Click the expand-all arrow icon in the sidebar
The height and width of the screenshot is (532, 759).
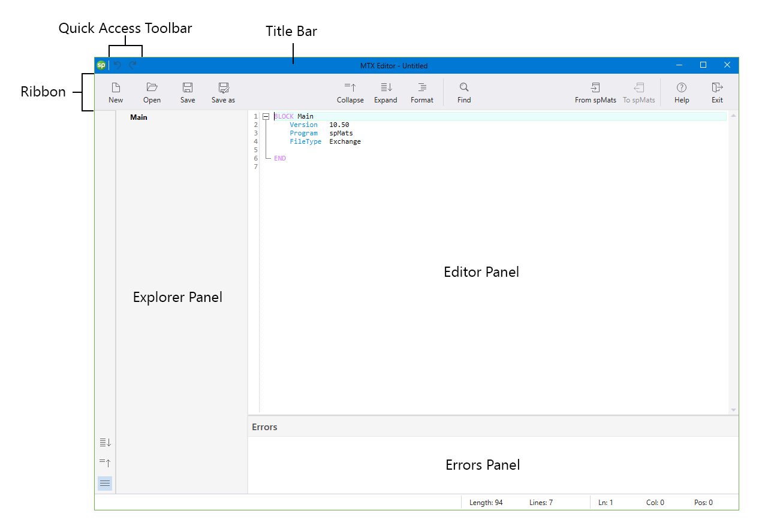click(105, 442)
